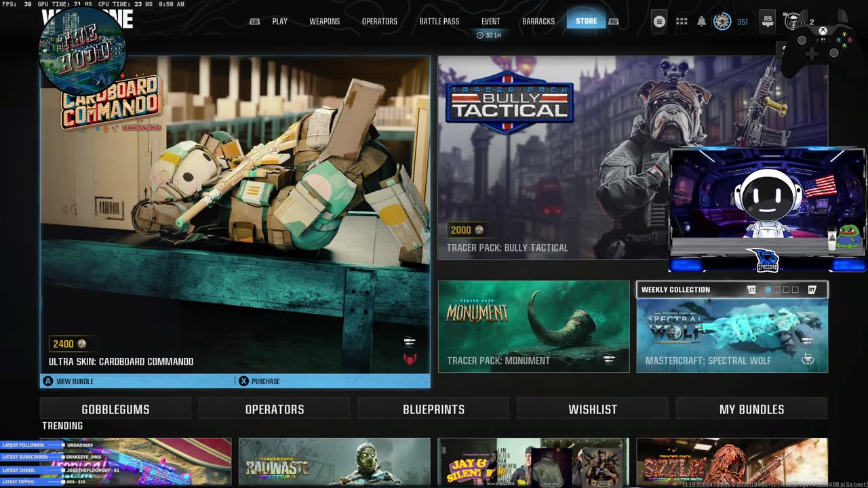868x488 pixels.
Task: Click the tracer bullets icon on Monument tile
Action: [x=608, y=359]
